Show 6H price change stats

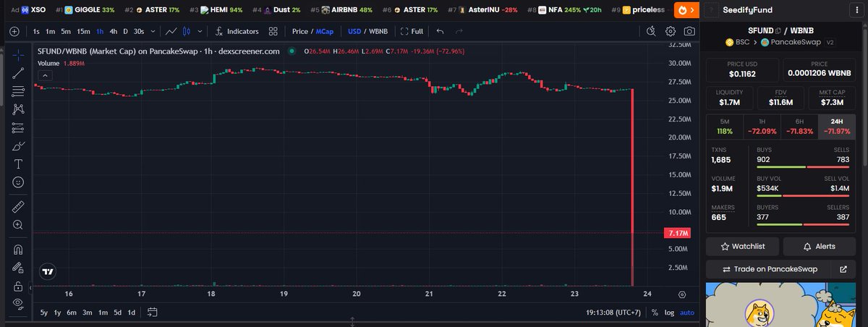point(799,126)
